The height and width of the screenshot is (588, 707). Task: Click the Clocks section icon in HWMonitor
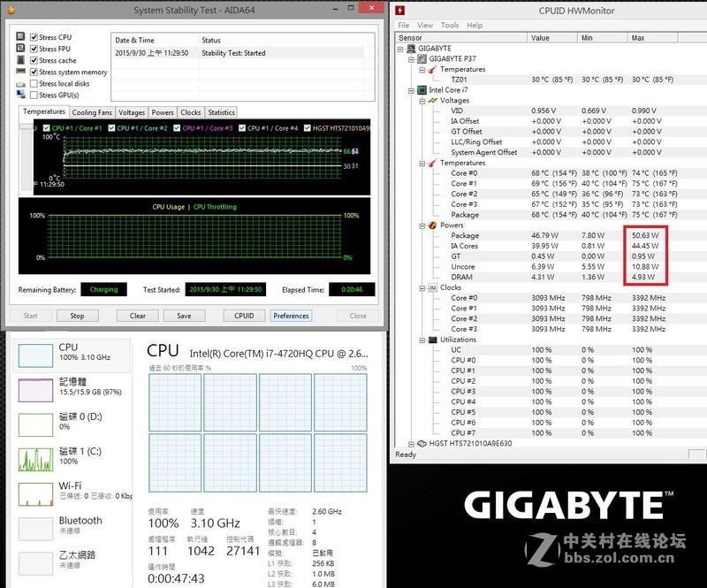(433, 287)
